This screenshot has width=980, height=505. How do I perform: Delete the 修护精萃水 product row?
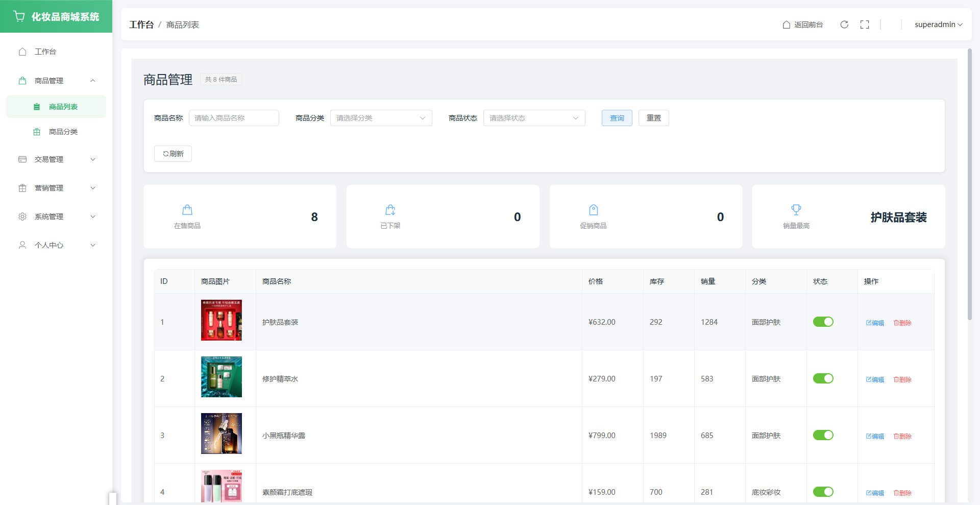pyautogui.click(x=902, y=379)
